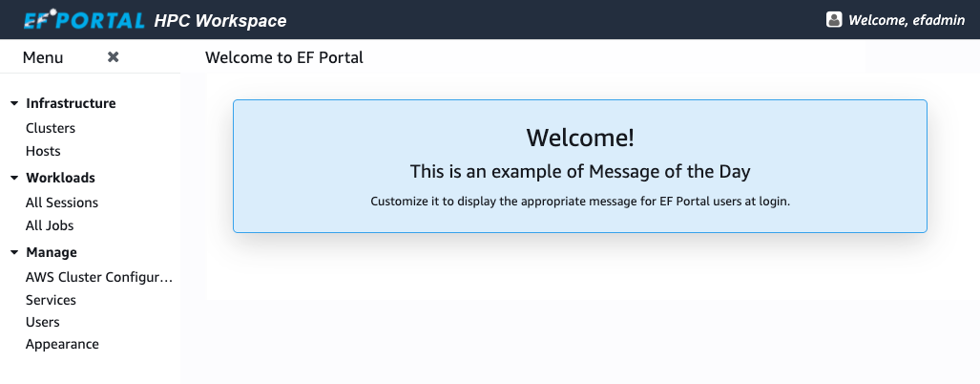Image resolution: width=980 pixels, height=384 pixels.
Task: Go to Hosts in sidebar
Action: 43,151
